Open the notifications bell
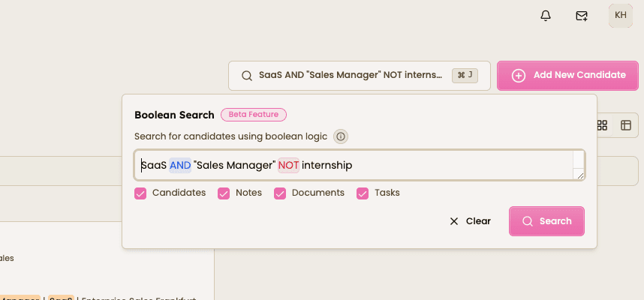This screenshot has width=644, height=300. 546,16
